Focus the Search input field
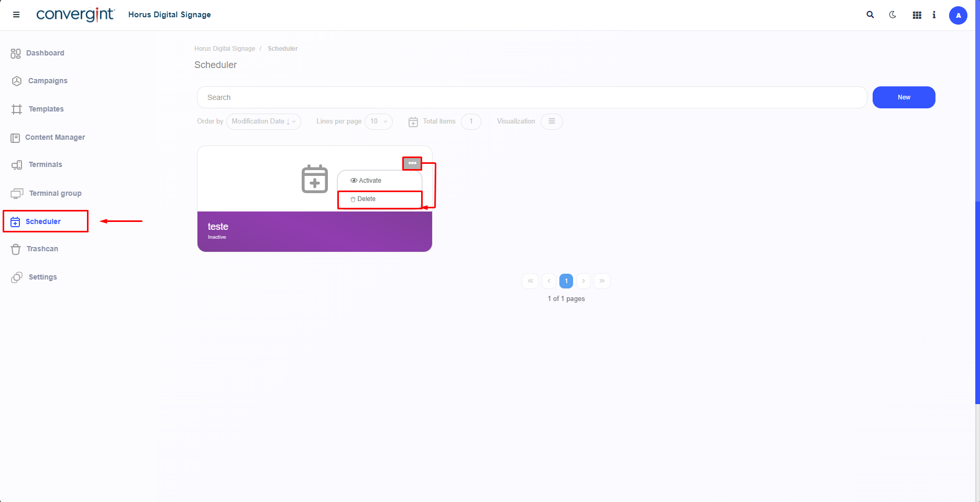 click(532, 97)
